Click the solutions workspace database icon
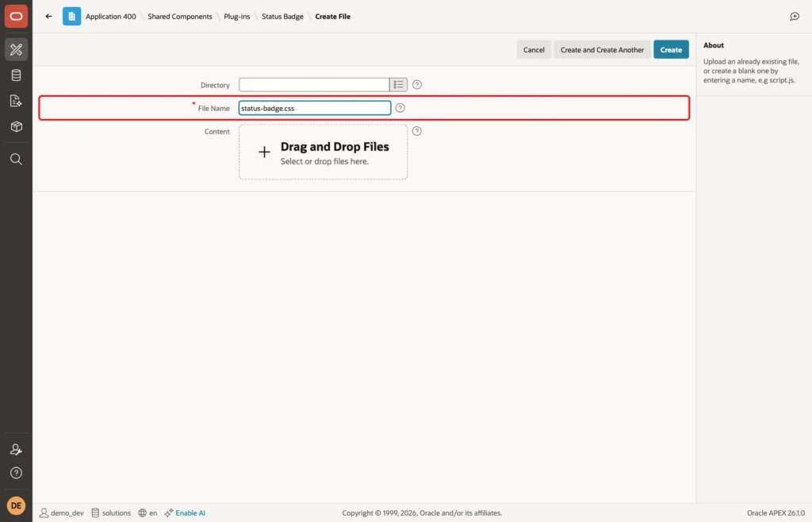 click(95, 512)
